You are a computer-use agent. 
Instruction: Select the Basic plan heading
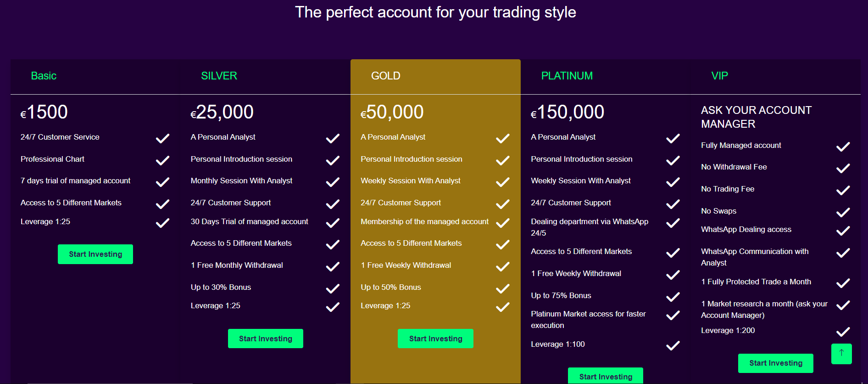(x=44, y=76)
